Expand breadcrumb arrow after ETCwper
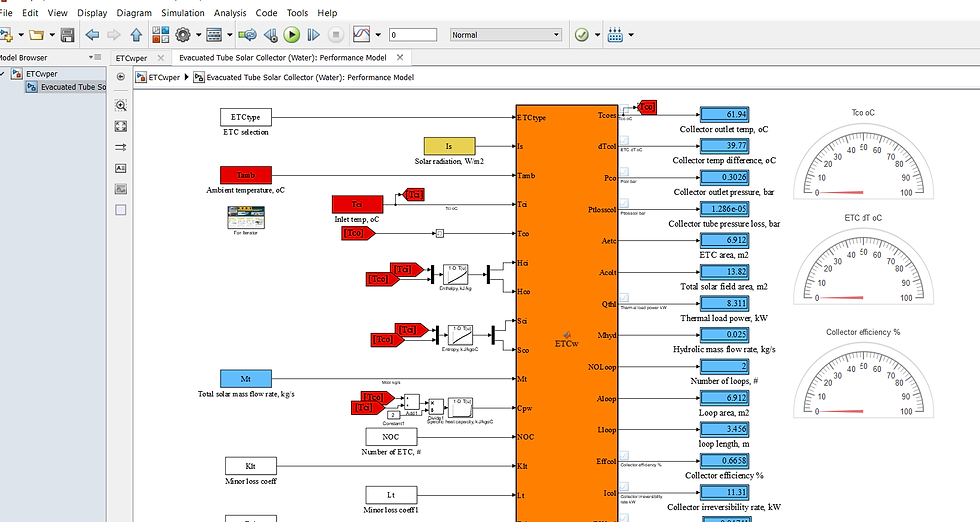Screen dimensions: 980x522 (186, 78)
